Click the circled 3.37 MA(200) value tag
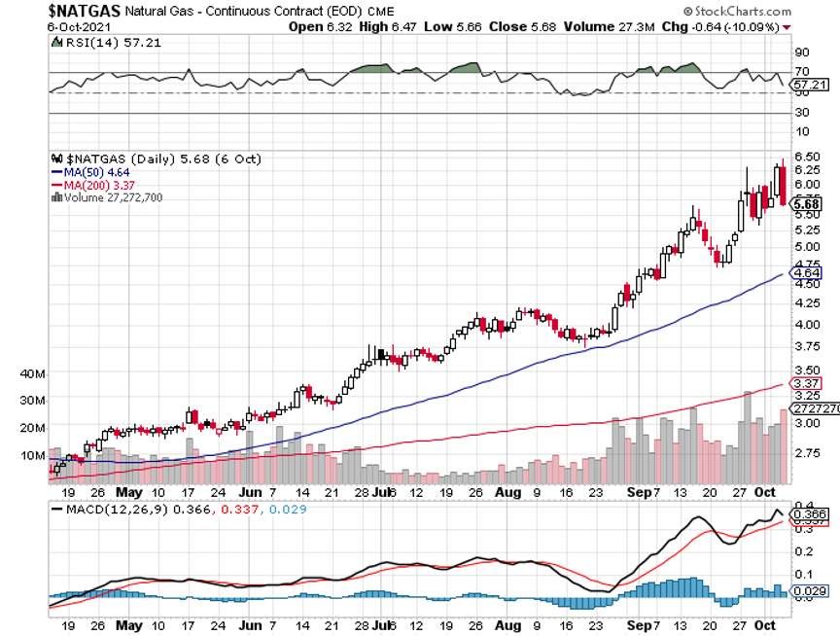This screenshot has width=840, height=636. (808, 383)
